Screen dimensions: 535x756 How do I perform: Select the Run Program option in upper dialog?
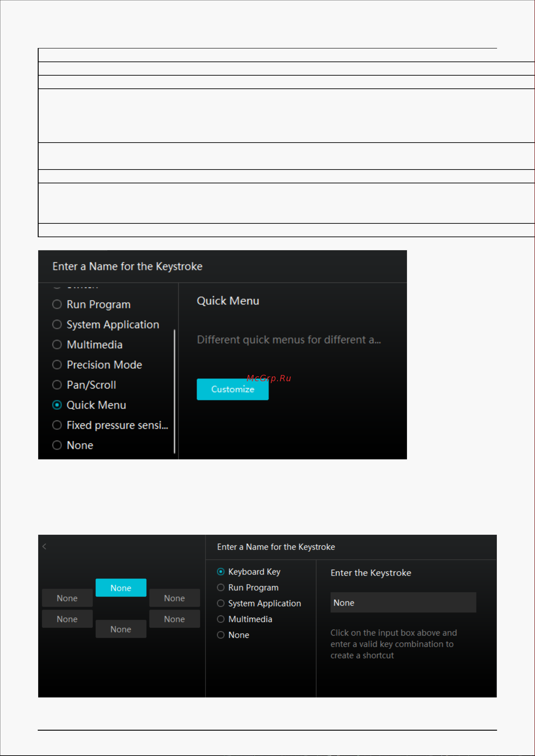pyautogui.click(x=91, y=305)
